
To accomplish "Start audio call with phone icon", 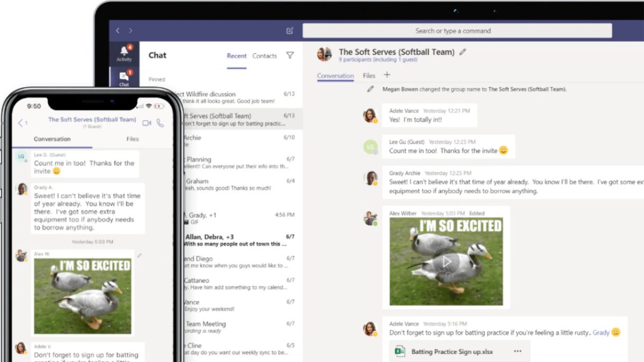I will pyautogui.click(x=160, y=123).
